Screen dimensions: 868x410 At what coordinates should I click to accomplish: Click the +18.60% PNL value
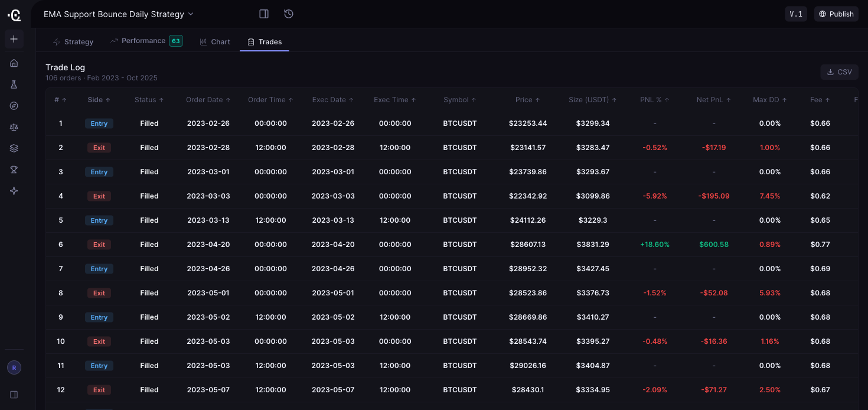[655, 245]
